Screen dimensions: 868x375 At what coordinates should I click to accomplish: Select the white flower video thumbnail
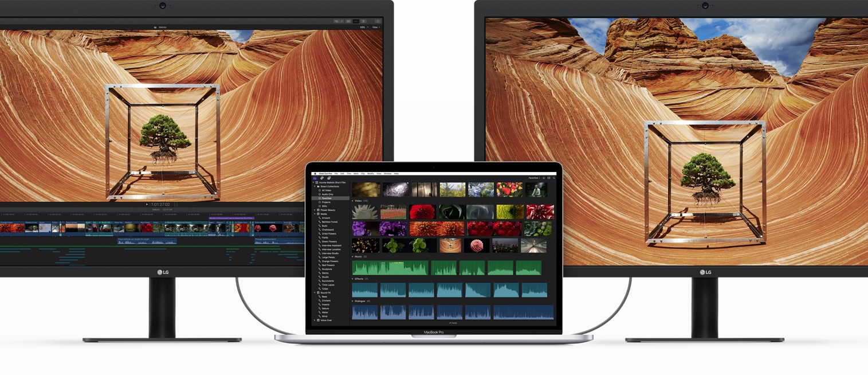[365, 212]
